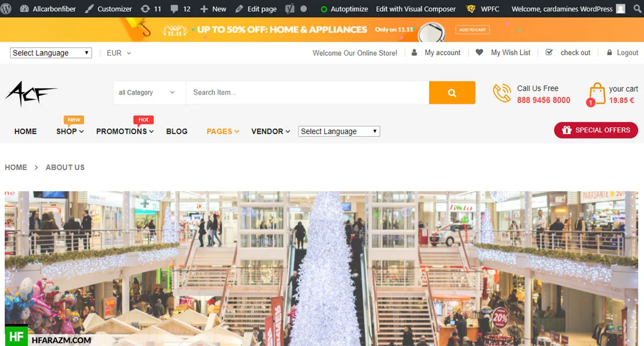Open the shopping bag cart icon
Image resolution: width=644 pixels, height=346 pixels.
point(597,94)
